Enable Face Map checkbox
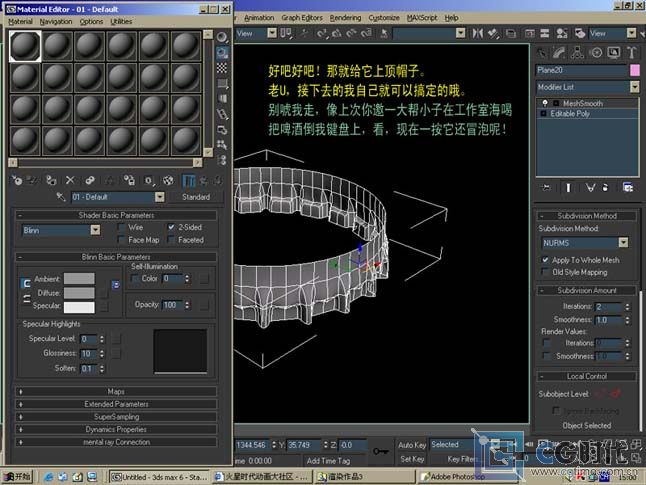 (x=122, y=240)
